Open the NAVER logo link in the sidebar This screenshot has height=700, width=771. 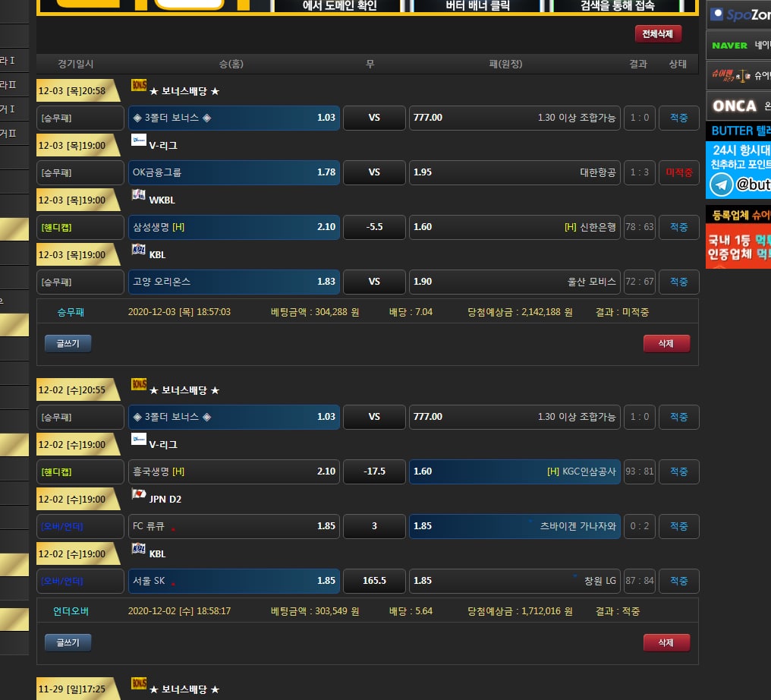coord(729,46)
